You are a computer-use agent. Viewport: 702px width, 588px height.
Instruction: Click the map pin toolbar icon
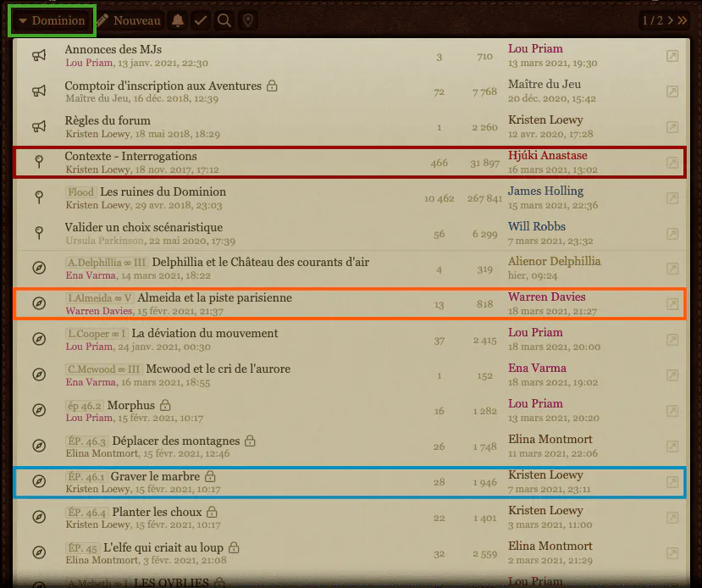248,20
